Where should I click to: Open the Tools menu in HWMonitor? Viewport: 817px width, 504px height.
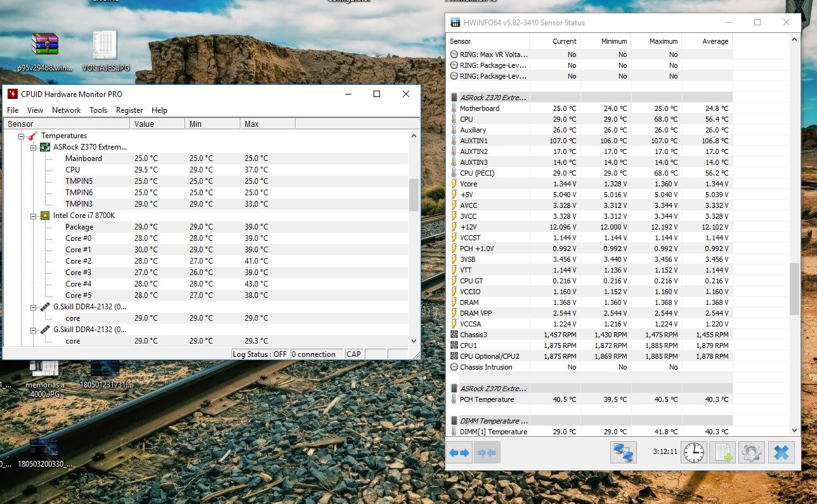point(98,110)
